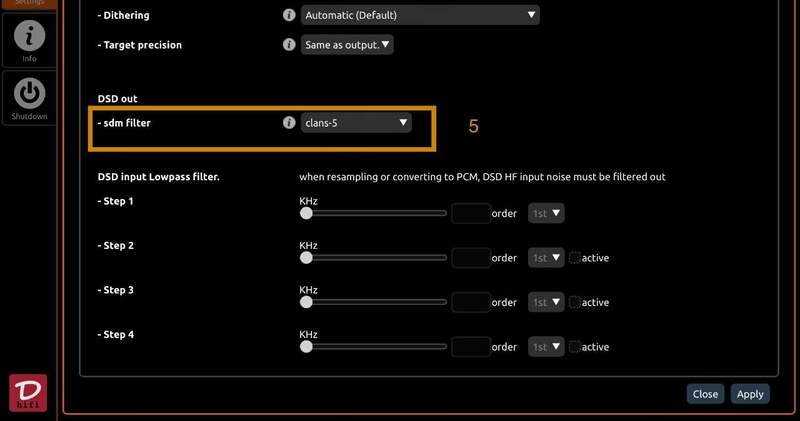Open the Dithering Automatic (Default) dropdown

coord(420,15)
